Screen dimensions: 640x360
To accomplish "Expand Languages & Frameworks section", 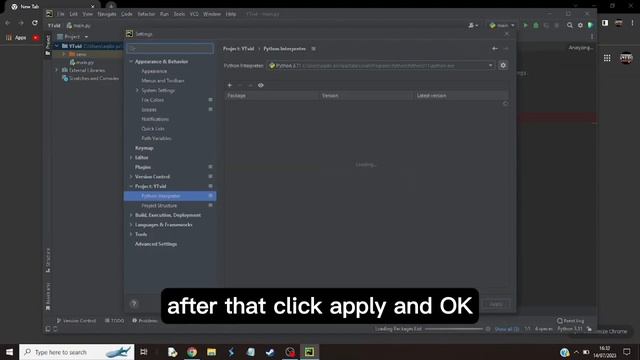I will (131, 225).
